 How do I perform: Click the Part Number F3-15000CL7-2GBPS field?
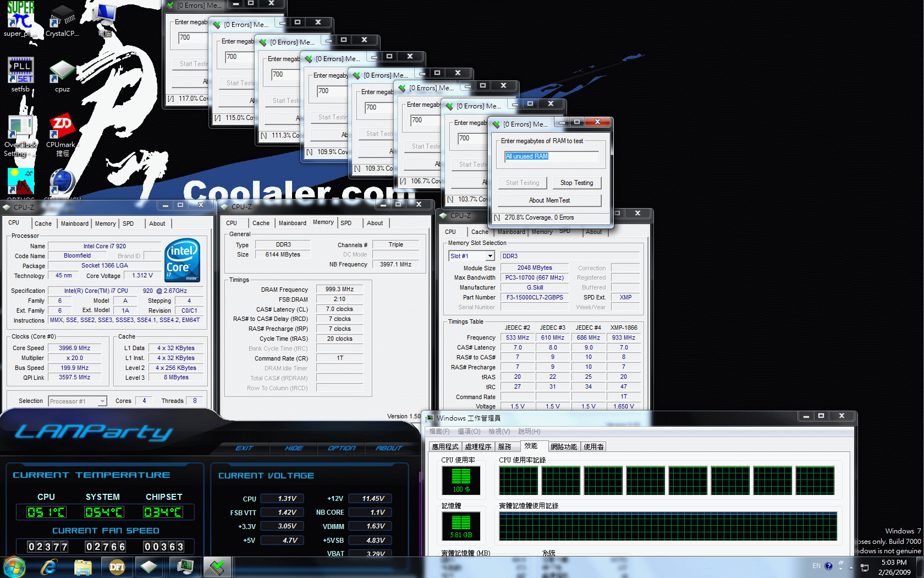click(x=534, y=297)
